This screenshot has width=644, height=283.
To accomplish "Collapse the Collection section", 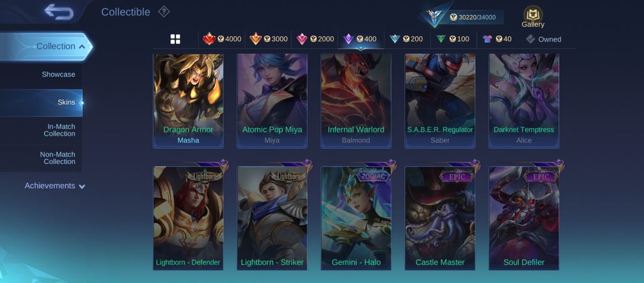I will pyautogui.click(x=46, y=46).
